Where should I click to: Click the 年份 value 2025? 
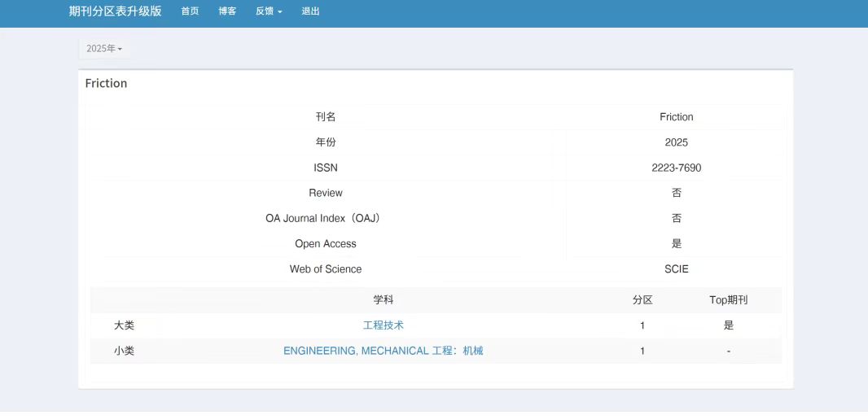tap(676, 142)
